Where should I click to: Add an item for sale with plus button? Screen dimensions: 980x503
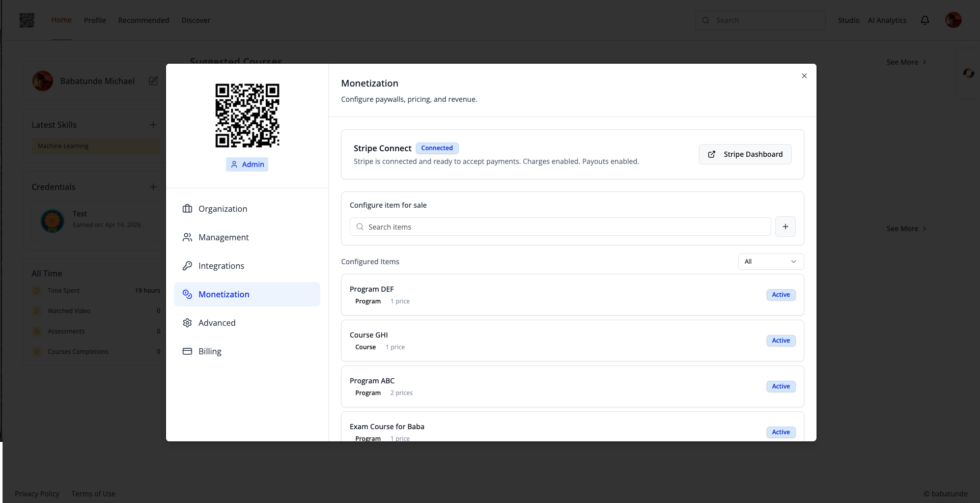[786, 227]
